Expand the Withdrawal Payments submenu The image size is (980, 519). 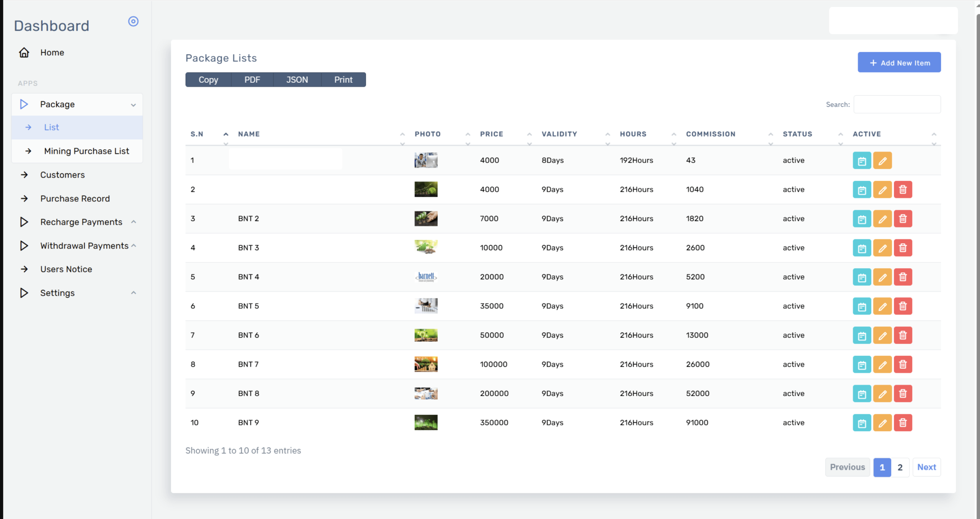click(x=84, y=246)
